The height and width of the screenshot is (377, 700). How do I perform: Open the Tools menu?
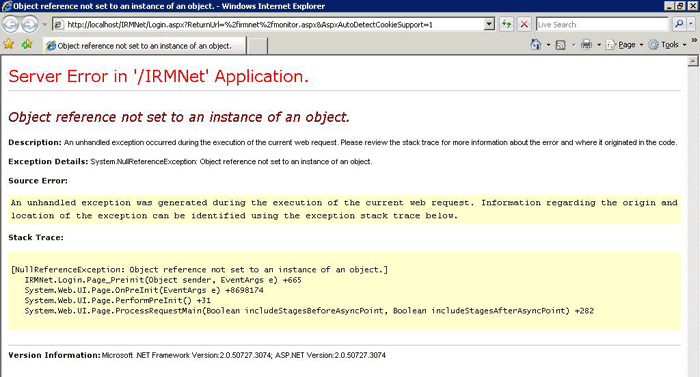pos(667,45)
